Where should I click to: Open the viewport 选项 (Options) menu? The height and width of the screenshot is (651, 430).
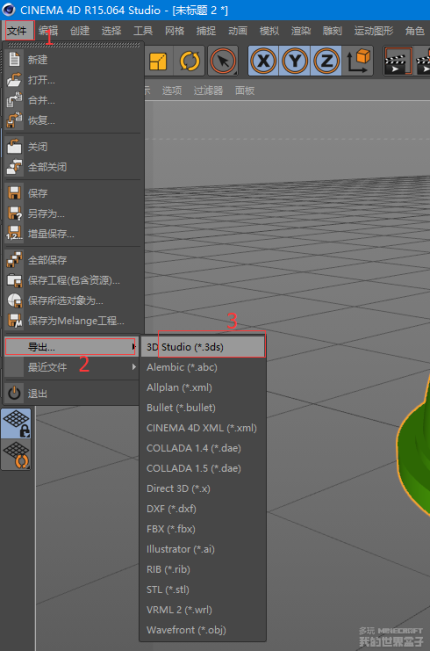point(172,91)
